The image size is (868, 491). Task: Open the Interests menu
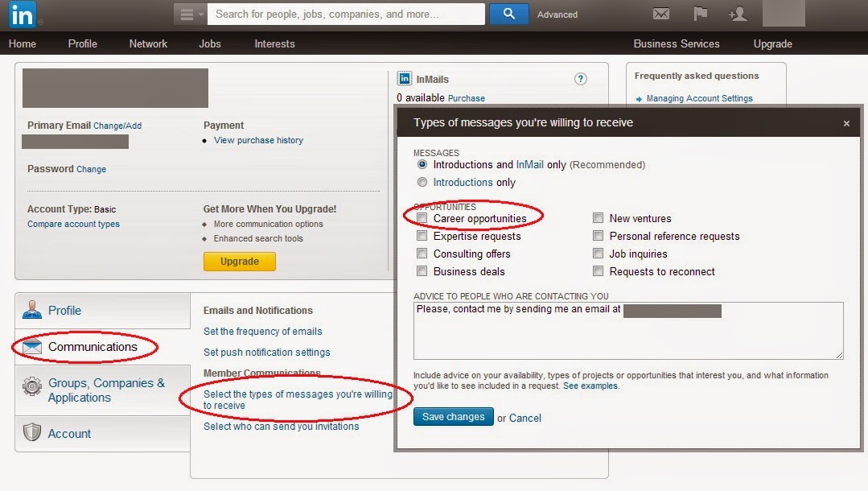274,43
